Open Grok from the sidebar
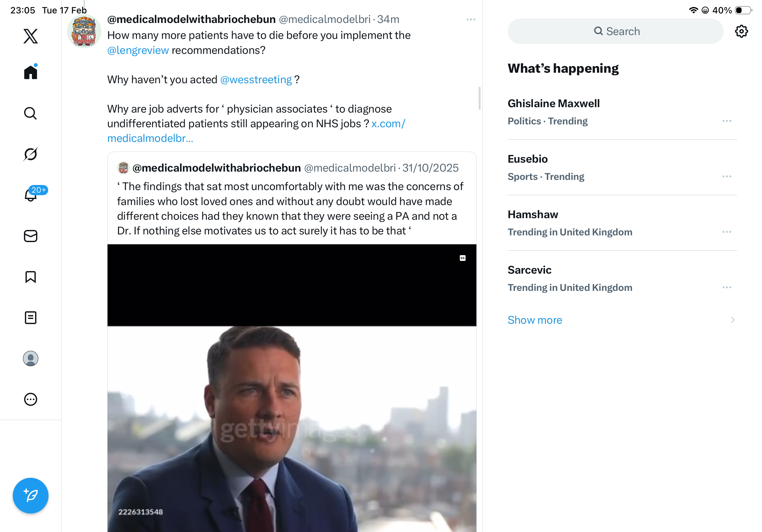Viewport: 762px width, 532px height. (x=31, y=154)
